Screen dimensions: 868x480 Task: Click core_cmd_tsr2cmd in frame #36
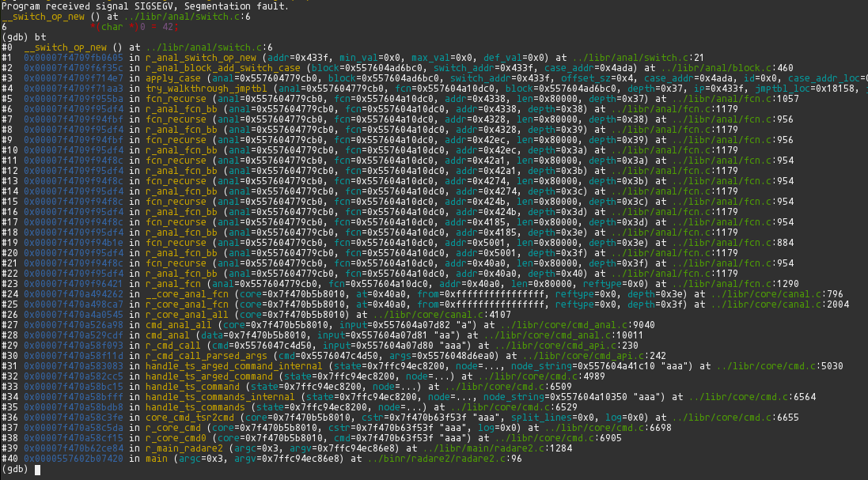(190, 418)
